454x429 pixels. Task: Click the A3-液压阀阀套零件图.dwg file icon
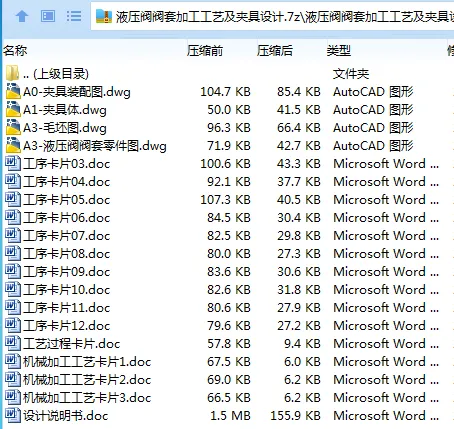click(13, 145)
